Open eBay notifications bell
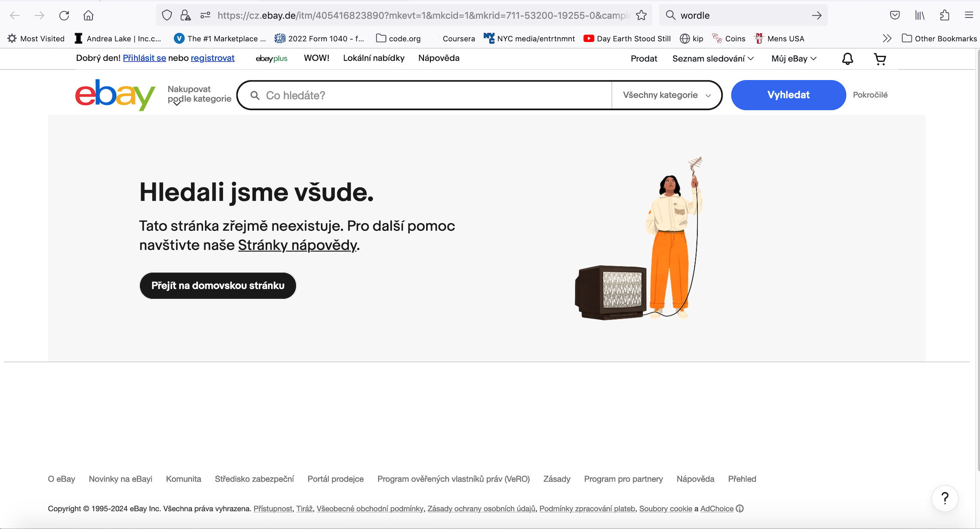The height and width of the screenshot is (529, 980). click(847, 59)
